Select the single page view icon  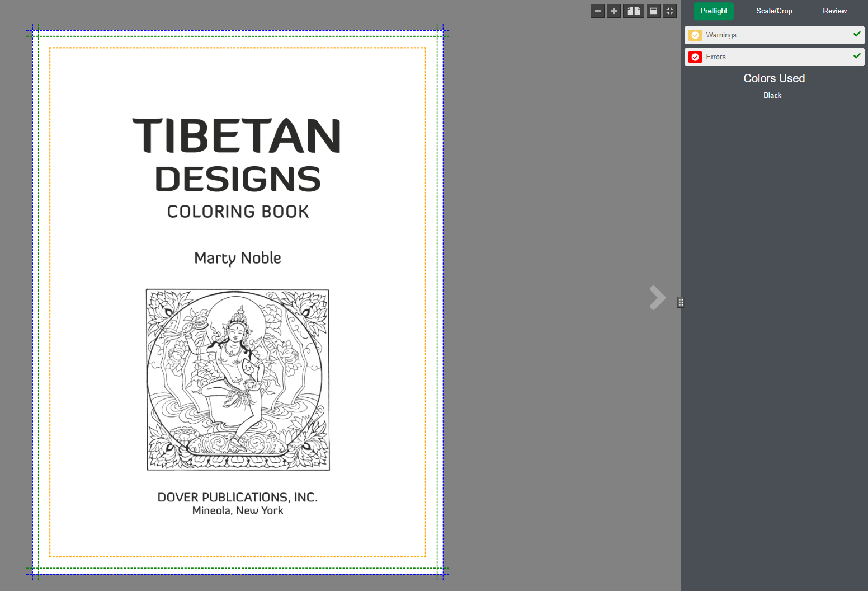[x=653, y=11]
